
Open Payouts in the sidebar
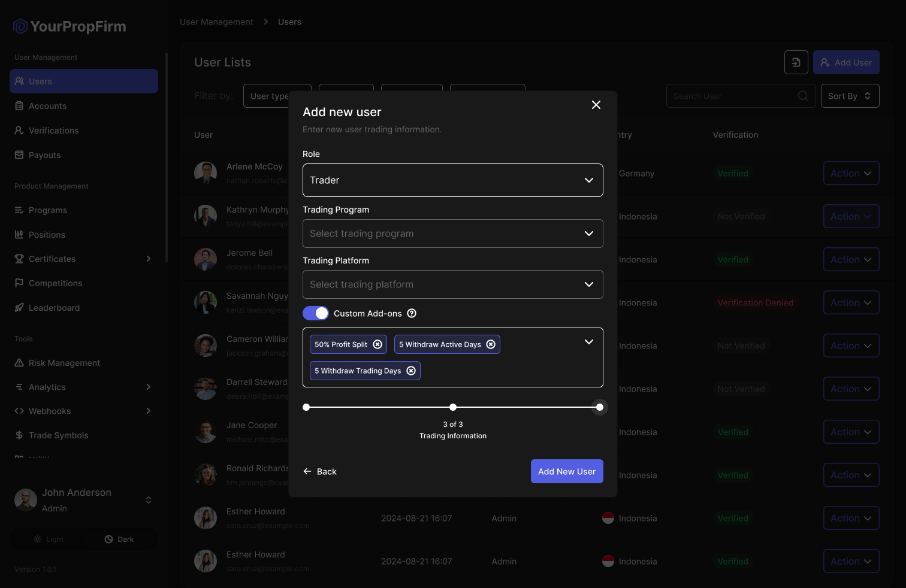(x=44, y=155)
